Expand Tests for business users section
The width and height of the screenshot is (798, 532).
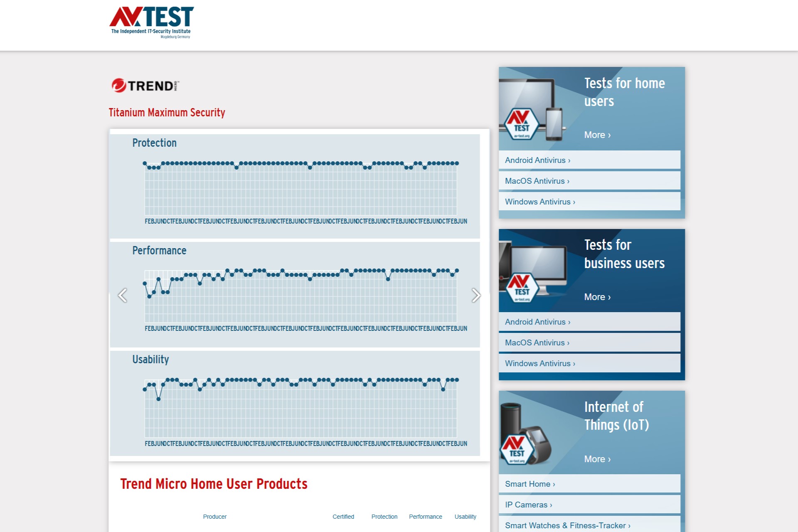pos(597,296)
